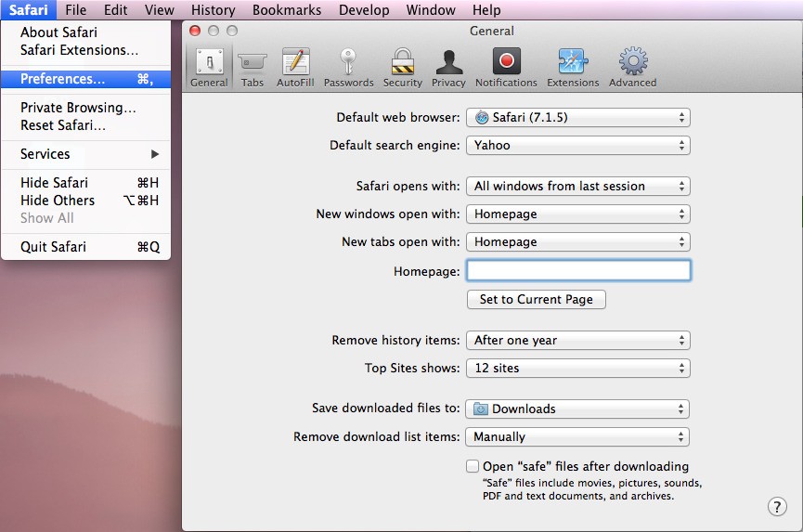Screen dimensions: 803x532
Task: Change the Save downloaded files to location
Action: 577,409
